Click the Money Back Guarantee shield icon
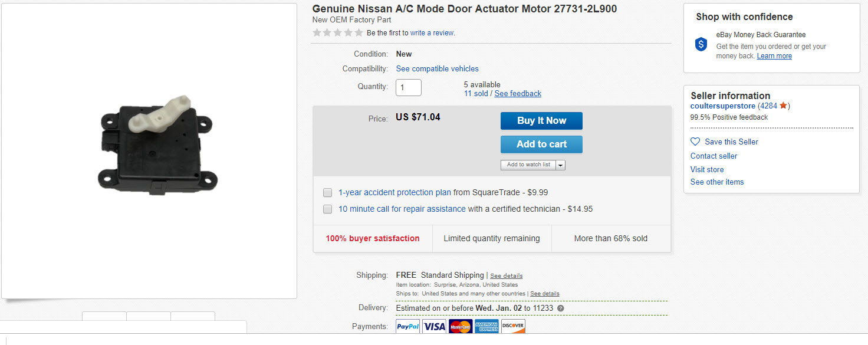Viewport: 868px width, 345px height. (701, 44)
